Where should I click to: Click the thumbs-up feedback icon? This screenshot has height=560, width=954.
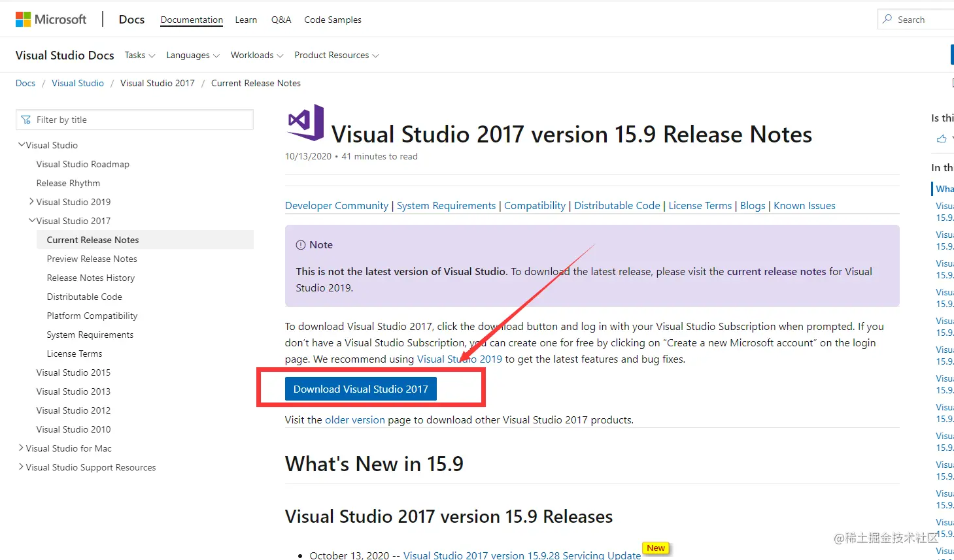pos(942,139)
